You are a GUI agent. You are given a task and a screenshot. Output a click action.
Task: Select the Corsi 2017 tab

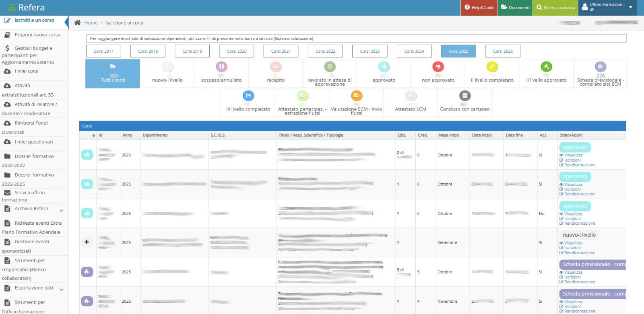(x=103, y=51)
